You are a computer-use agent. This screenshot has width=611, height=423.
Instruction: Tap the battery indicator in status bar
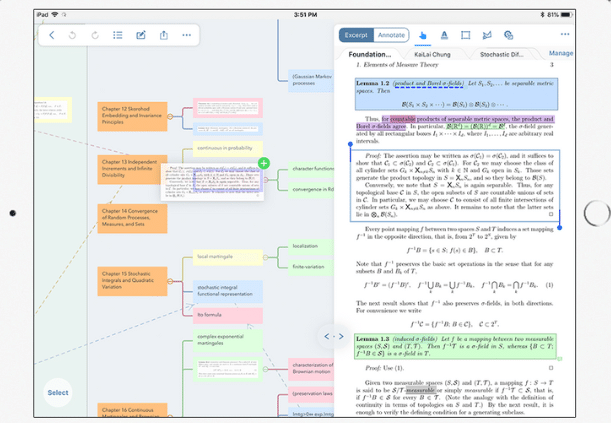point(566,15)
